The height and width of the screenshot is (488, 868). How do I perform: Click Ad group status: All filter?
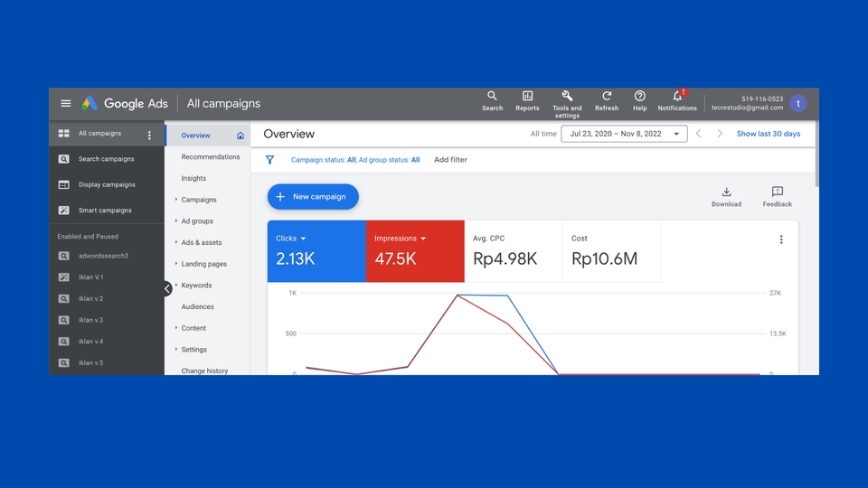[x=389, y=160]
